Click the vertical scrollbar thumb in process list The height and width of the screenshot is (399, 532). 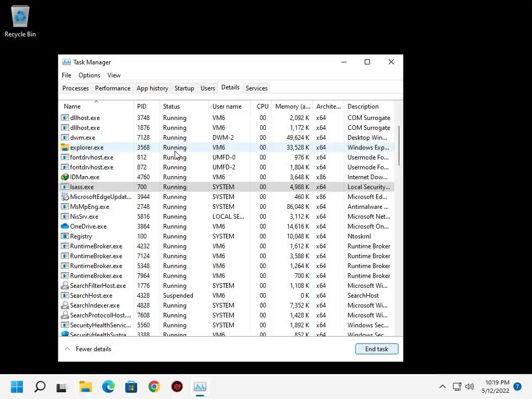[399, 145]
